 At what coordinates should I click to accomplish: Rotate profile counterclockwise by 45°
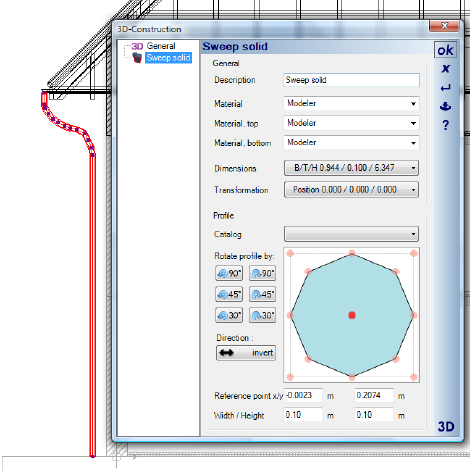point(229,294)
